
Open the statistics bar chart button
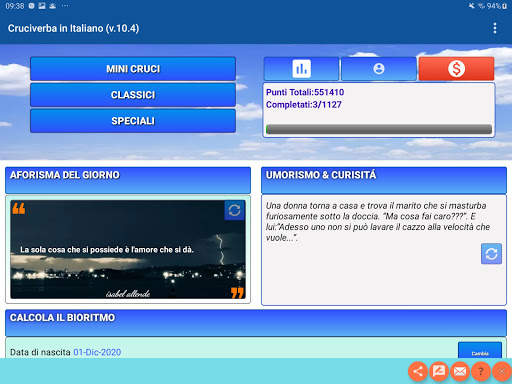pyautogui.click(x=301, y=69)
